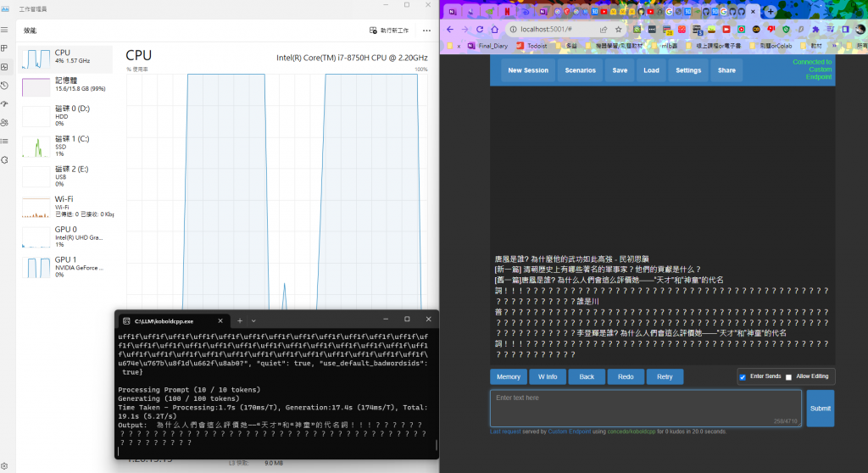
Task: Go to browser home page
Action: (495, 30)
